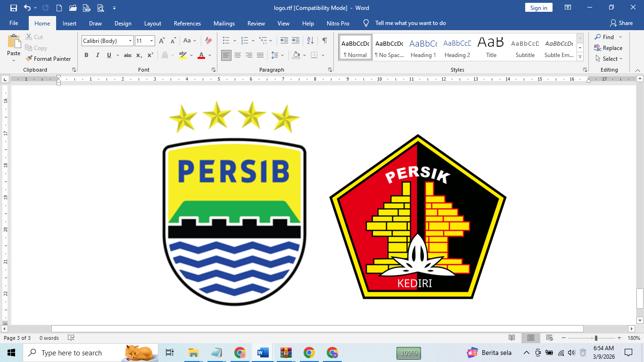The image size is (644, 362).
Task: Enable Align Right
Action: pyautogui.click(x=249, y=55)
